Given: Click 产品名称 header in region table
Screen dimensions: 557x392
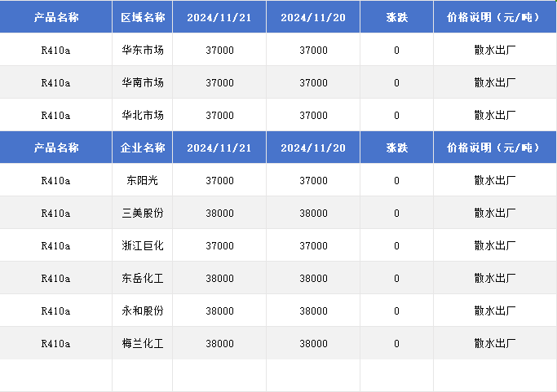Looking at the screenshot, I should (x=55, y=17).
